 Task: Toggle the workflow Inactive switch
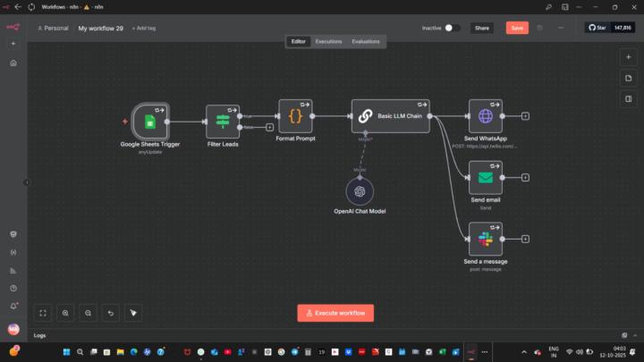point(453,28)
